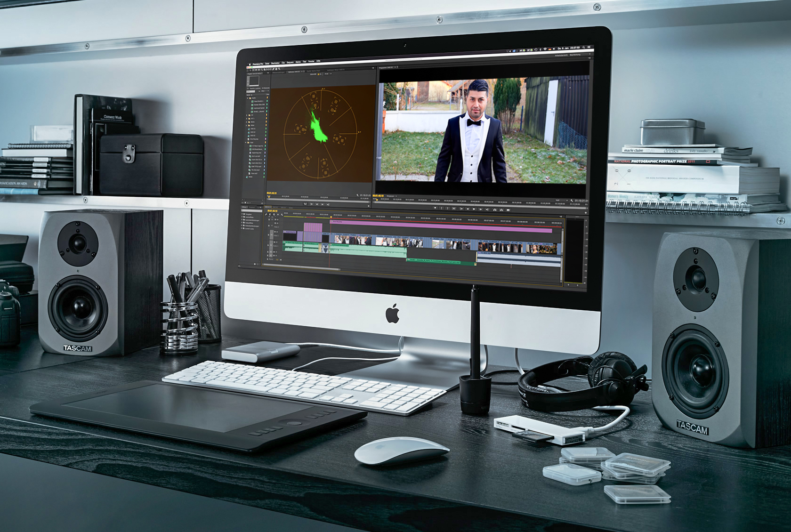
Task: Click the Project panel preview thumbnail
Action: [x=254, y=81]
